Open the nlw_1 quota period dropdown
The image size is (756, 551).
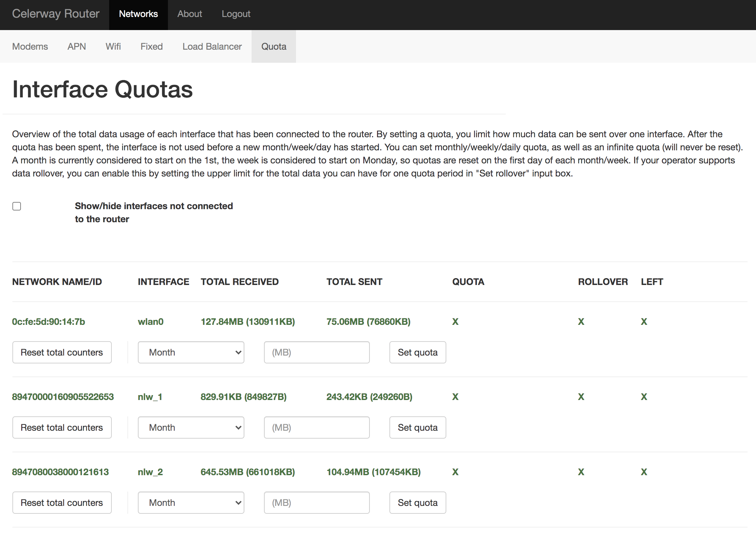191,427
